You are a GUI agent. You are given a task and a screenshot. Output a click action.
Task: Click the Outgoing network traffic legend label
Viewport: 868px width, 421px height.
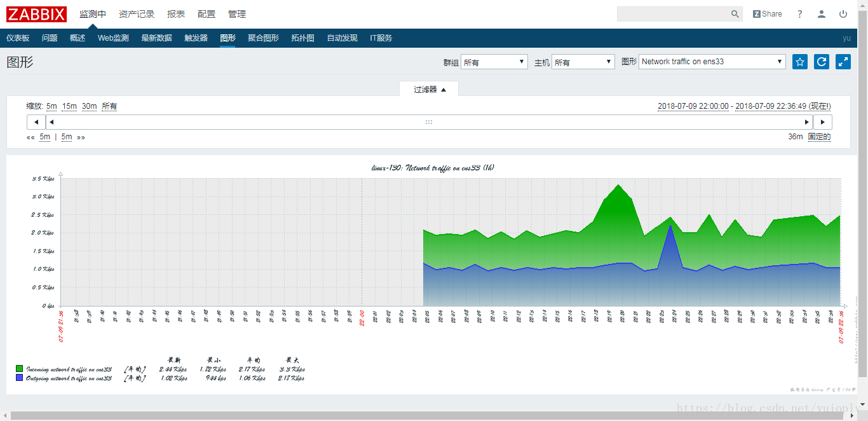(69, 378)
